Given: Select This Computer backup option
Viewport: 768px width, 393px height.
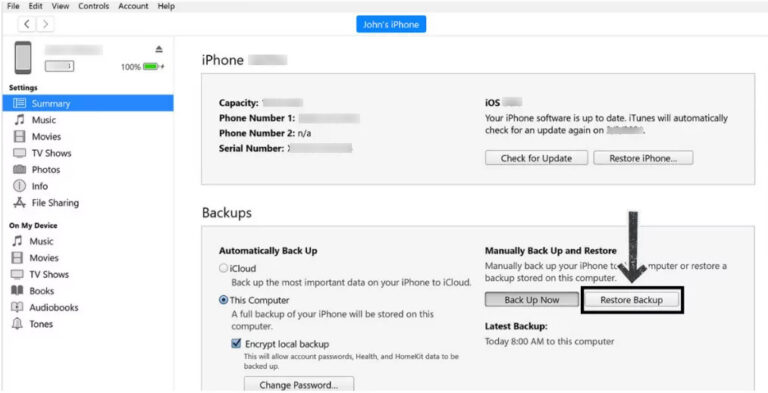Looking at the screenshot, I should (x=223, y=300).
